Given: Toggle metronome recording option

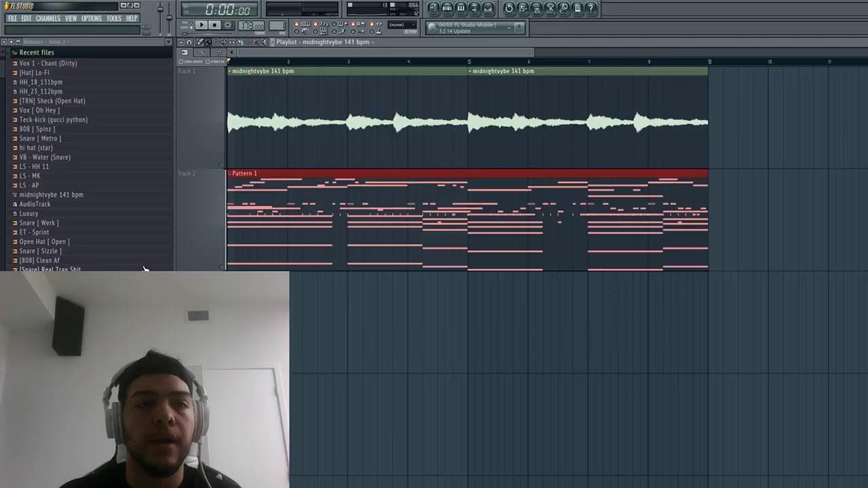Looking at the screenshot, I should 300,31.
